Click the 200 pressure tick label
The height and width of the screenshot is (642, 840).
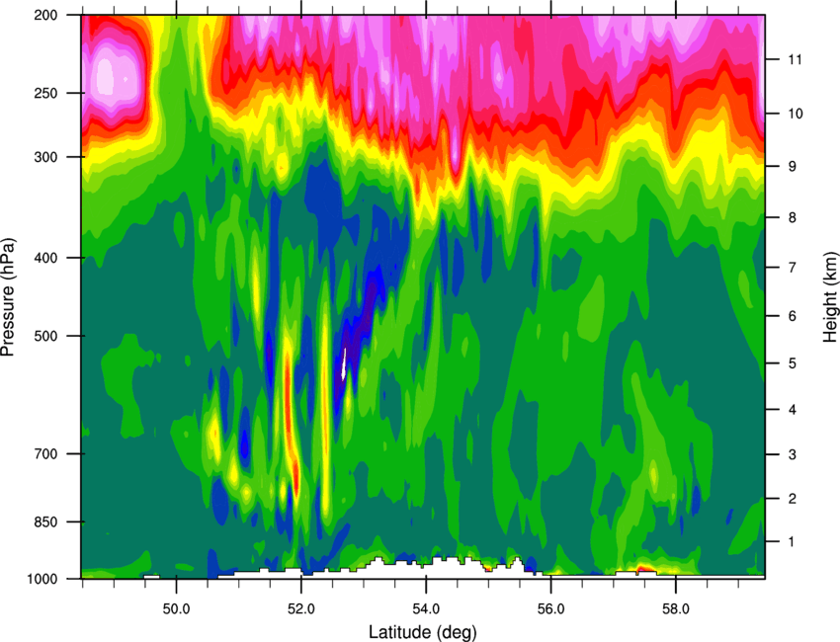(x=45, y=15)
